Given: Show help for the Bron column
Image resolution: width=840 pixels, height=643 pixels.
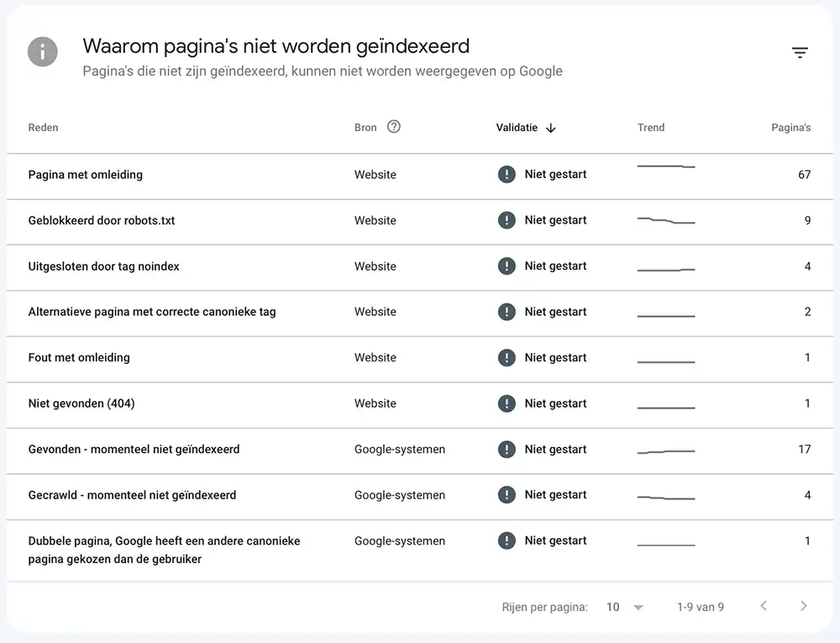Looking at the screenshot, I should pyautogui.click(x=394, y=126).
